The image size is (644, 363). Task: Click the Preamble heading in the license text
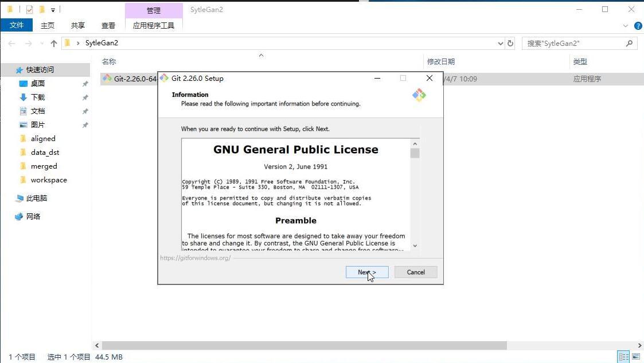296,221
